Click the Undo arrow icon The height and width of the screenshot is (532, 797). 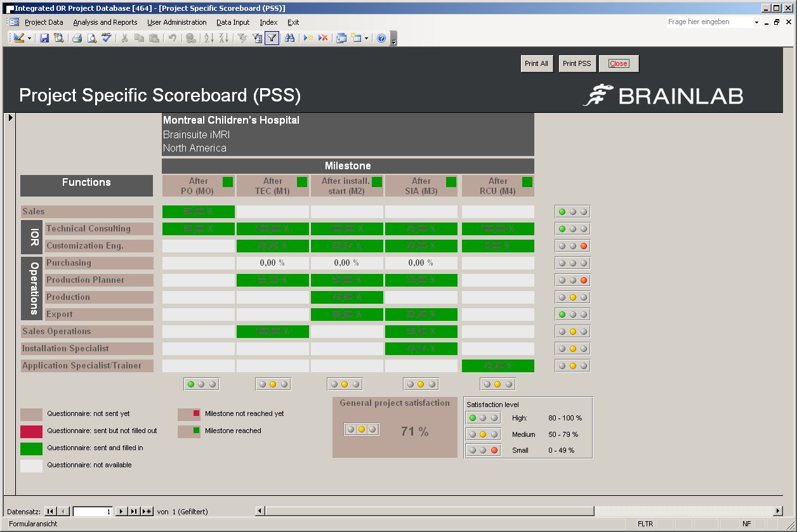pos(172,38)
